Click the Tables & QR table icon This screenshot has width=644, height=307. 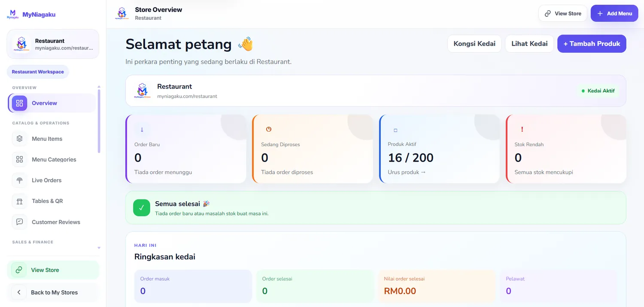tap(19, 201)
